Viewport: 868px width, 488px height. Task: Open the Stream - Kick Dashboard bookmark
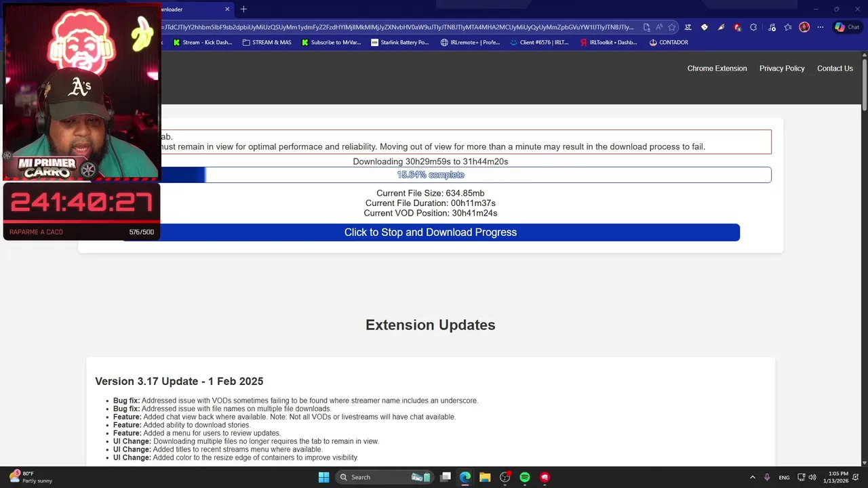[203, 42]
